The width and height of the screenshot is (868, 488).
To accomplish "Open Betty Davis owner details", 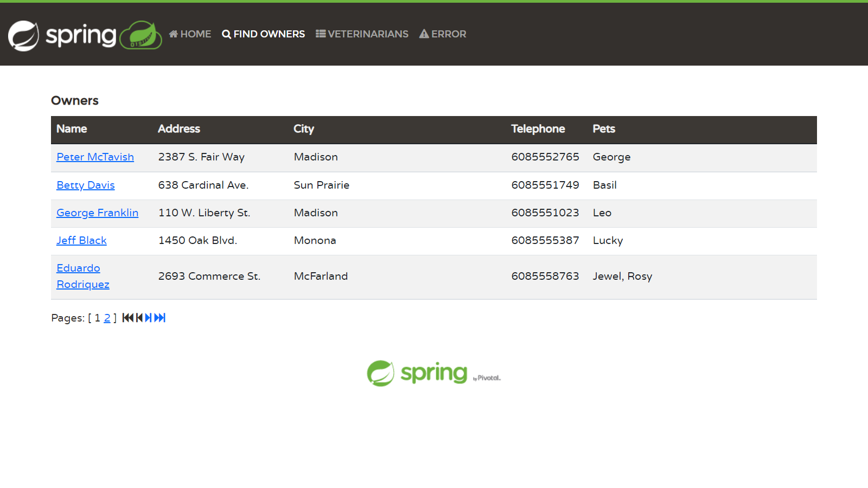I will 86,185.
